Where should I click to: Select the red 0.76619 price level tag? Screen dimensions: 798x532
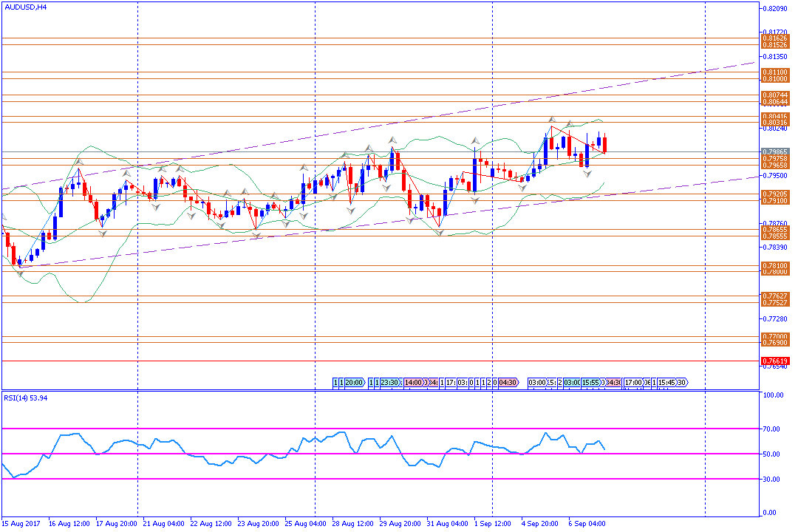point(773,361)
